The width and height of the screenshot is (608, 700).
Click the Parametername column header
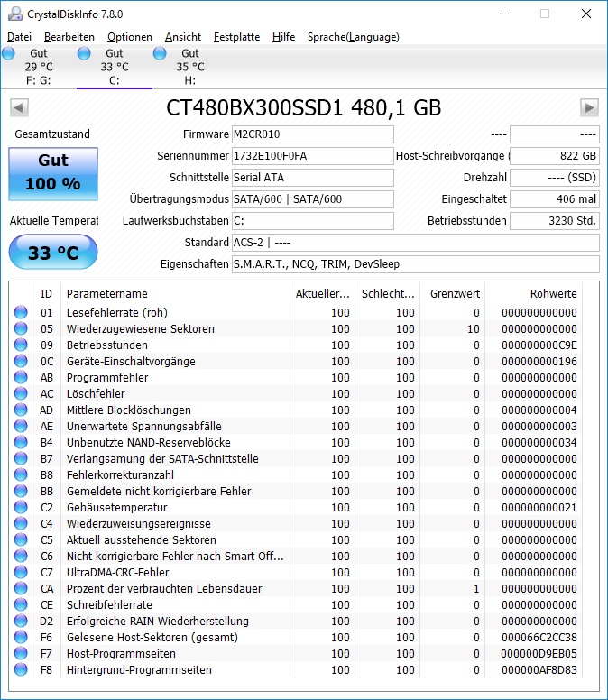pyautogui.click(x=175, y=294)
